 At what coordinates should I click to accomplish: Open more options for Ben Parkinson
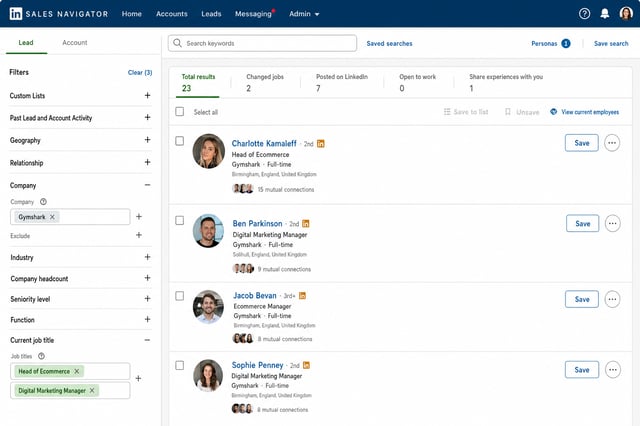pyautogui.click(x=612, y=223)
